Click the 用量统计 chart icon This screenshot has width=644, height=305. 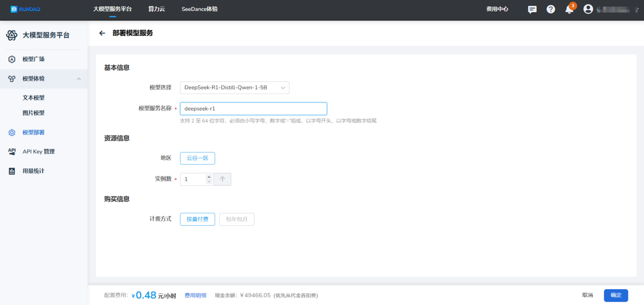click(12, 171)
